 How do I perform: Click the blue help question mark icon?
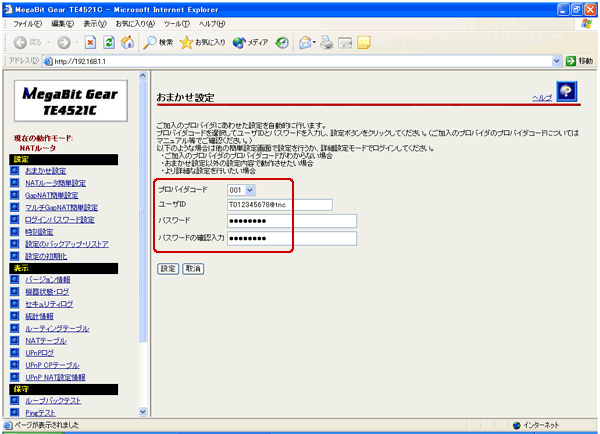coord(567,92)
